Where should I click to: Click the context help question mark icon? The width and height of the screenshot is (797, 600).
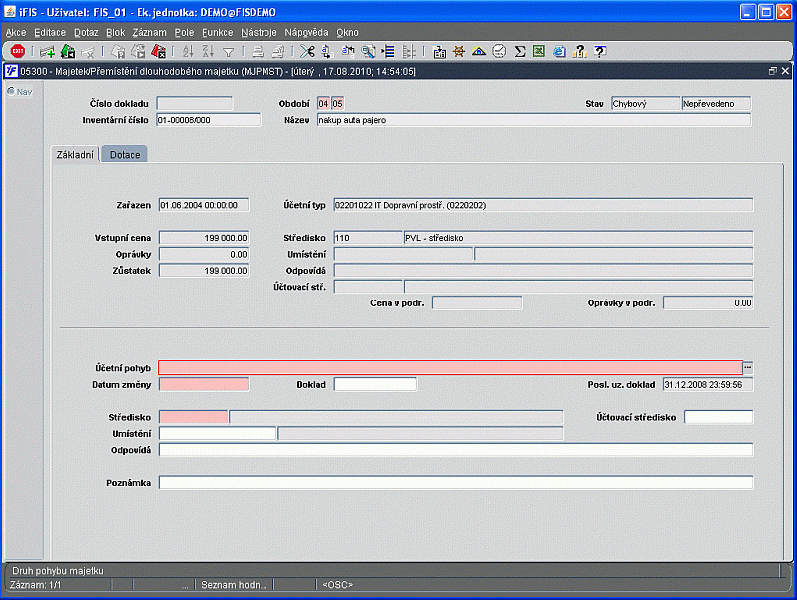click(x=600, y=51)
